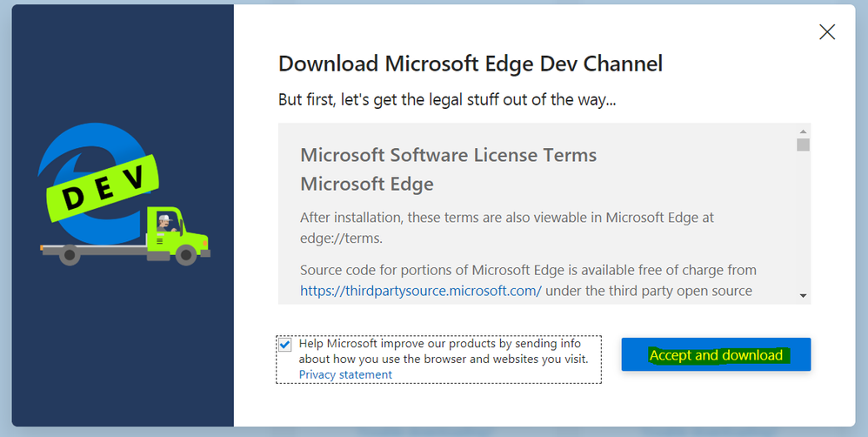
Task: Click the 'Source code for portions' paragraph
Action: point(528,270)
